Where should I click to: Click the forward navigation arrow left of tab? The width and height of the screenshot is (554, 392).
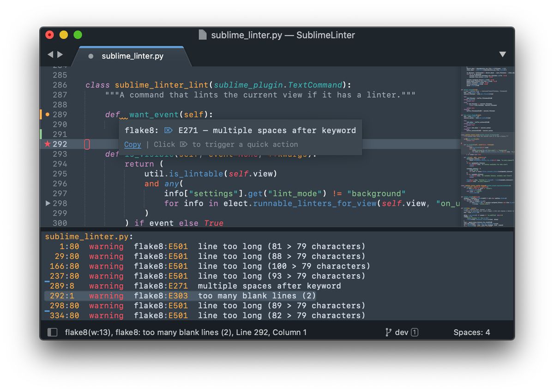(60, 54)
